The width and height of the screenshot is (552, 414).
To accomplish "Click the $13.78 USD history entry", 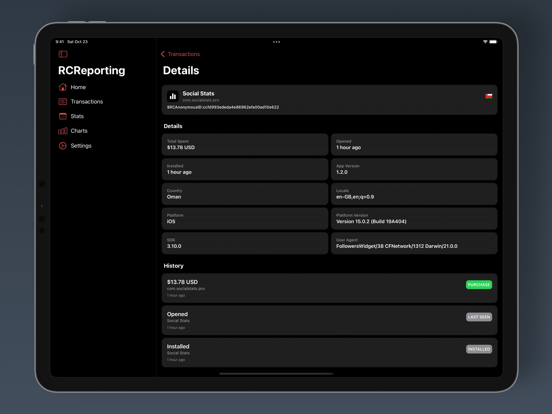I will click(330, 288).
